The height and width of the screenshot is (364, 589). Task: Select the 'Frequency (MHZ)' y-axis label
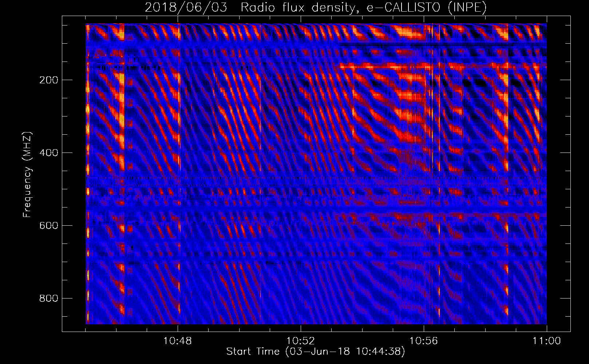tap(27, 174)
